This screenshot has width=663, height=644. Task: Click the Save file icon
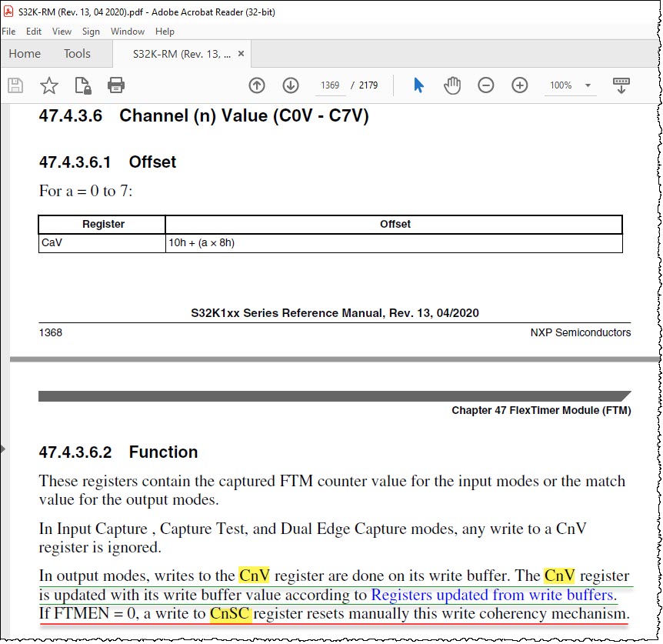point(15,85)
